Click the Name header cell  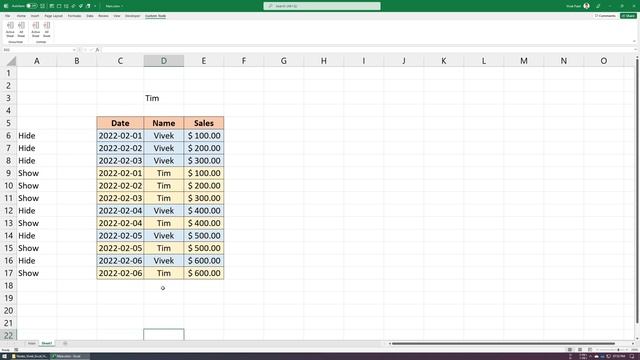(164, 123)
